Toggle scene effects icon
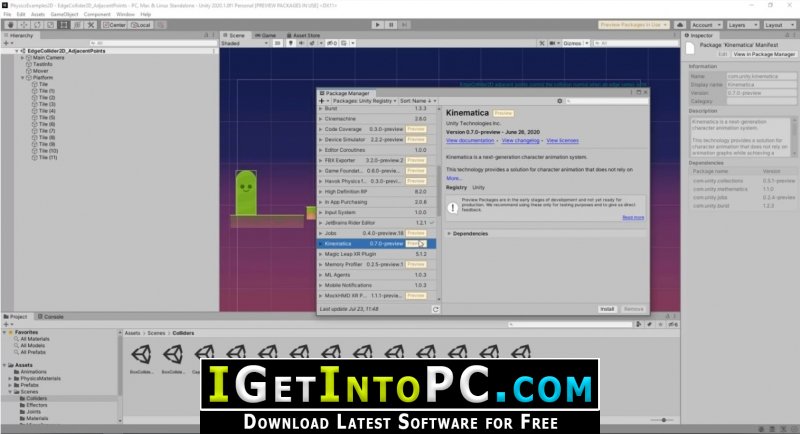Screen dimensions: 800x434 pyautogui.click(x=312, y=43)
